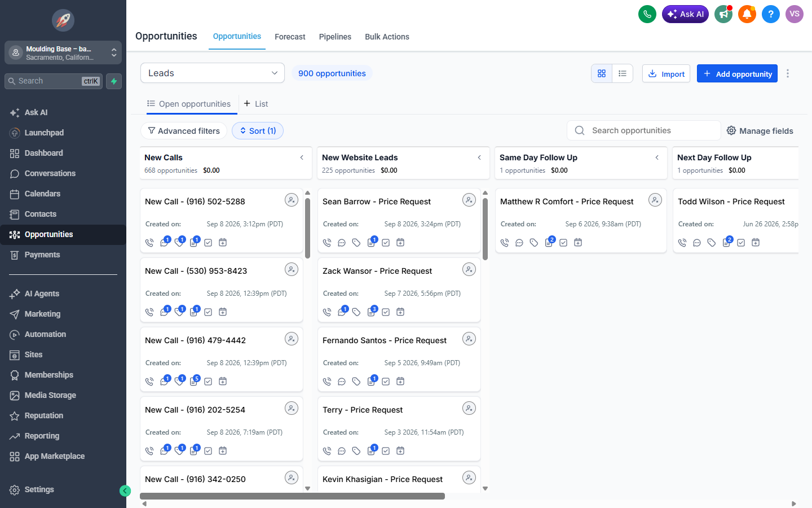Open the VS user avatar
This screenshot has height=508, width=812.
click(x=795, y=14)
